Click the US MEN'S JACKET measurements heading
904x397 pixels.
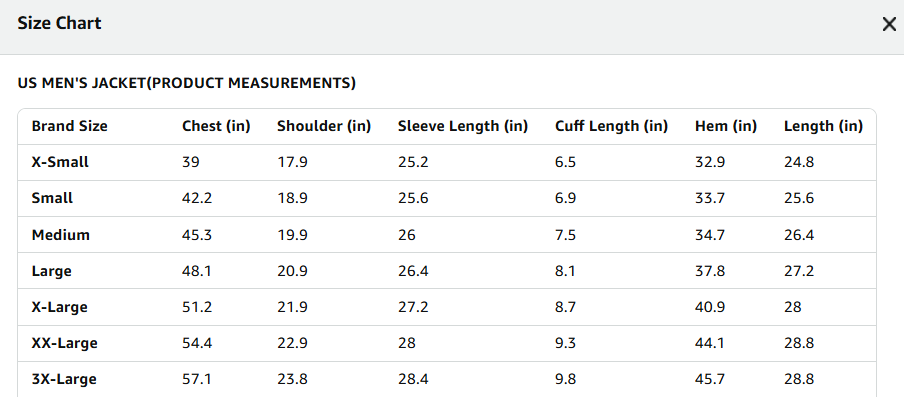click(187, 84)
